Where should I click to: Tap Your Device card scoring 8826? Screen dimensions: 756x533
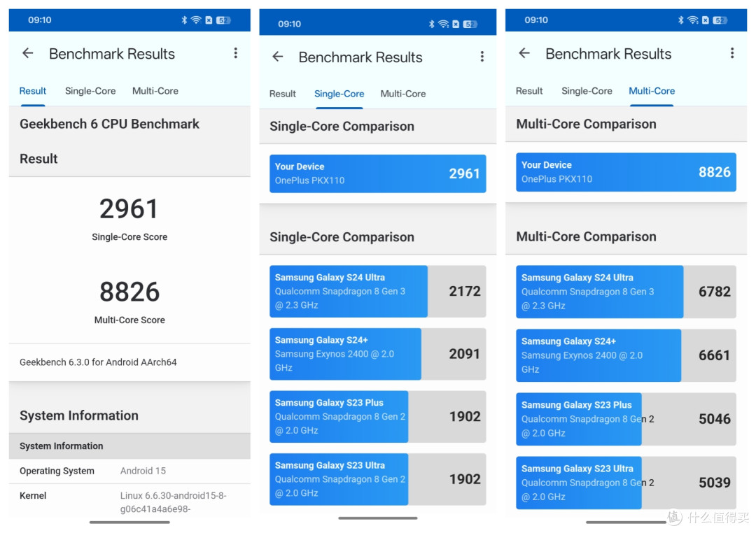click(x=626, y=172)
